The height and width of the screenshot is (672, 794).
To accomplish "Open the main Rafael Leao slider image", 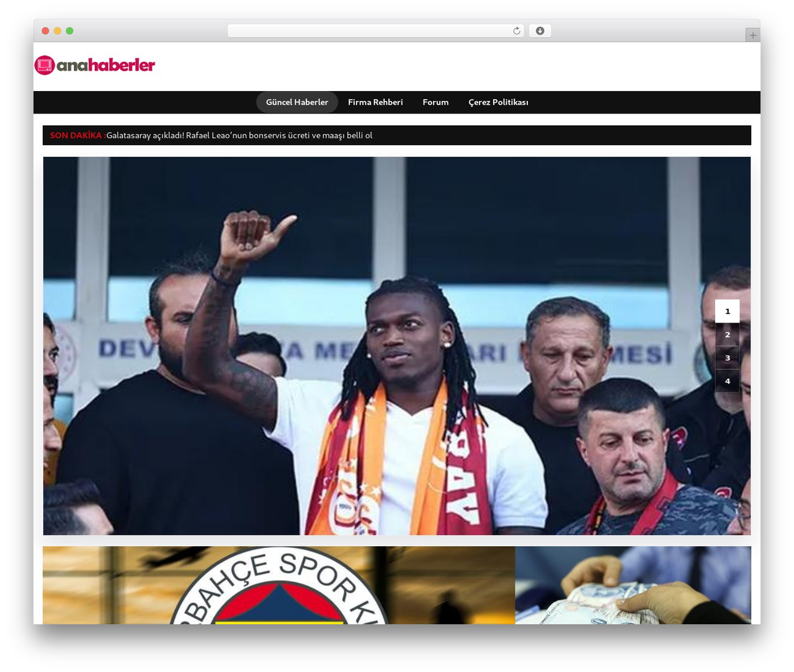I will click(x=397, y=346).
